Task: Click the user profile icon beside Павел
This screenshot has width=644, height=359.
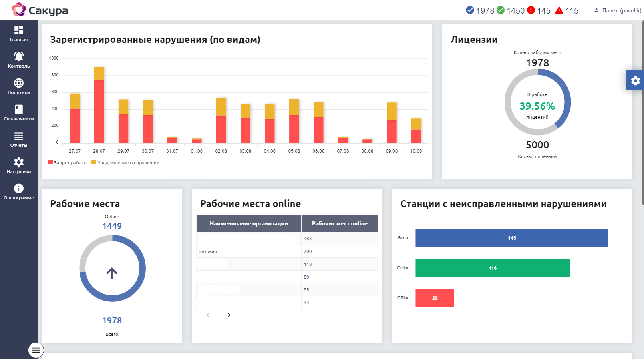Action: (x=596, y=10)
